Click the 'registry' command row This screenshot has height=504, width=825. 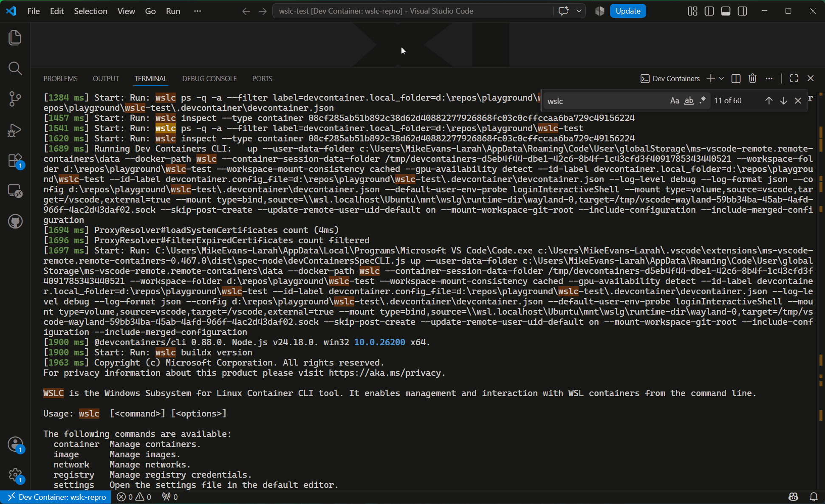[x=153, y=475]
